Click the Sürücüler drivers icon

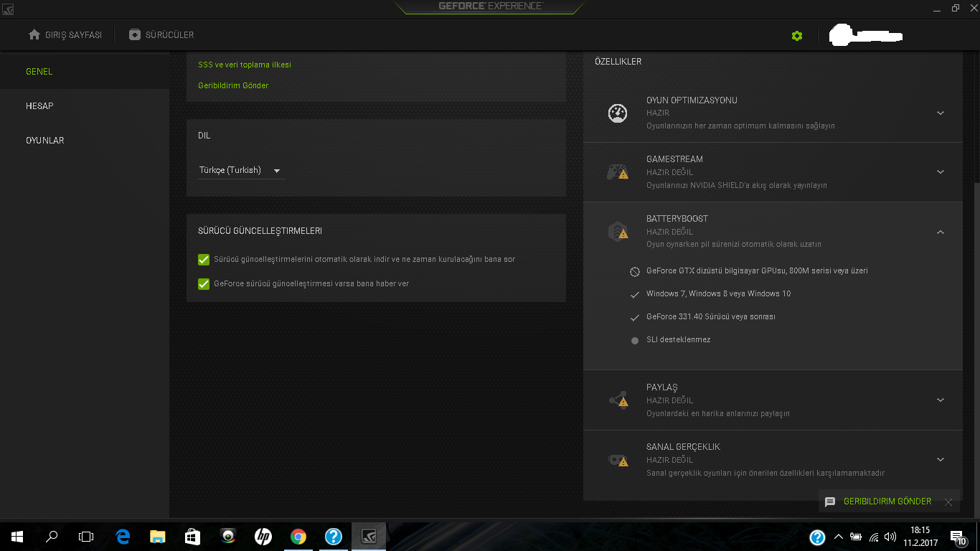[x=134, y=34]
